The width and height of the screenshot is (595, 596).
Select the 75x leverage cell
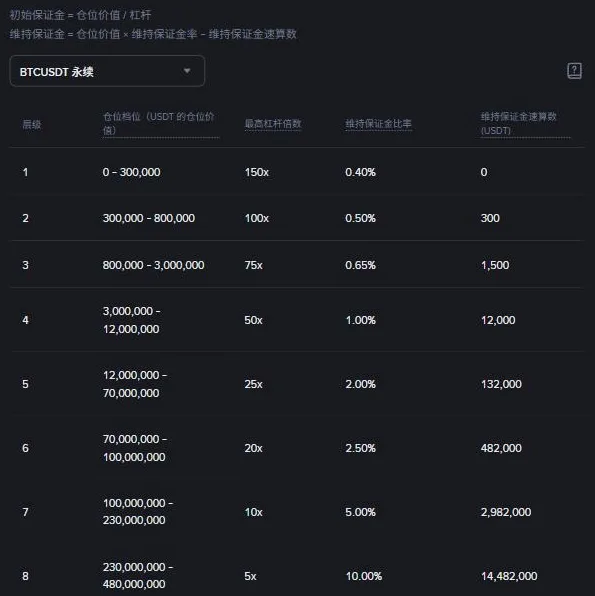tap(254, 265)
